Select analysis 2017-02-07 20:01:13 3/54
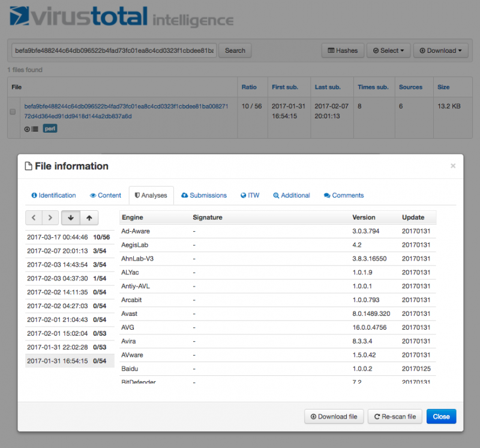The height and width of the screenshot is (448, 480). click(x=70, y=251)
